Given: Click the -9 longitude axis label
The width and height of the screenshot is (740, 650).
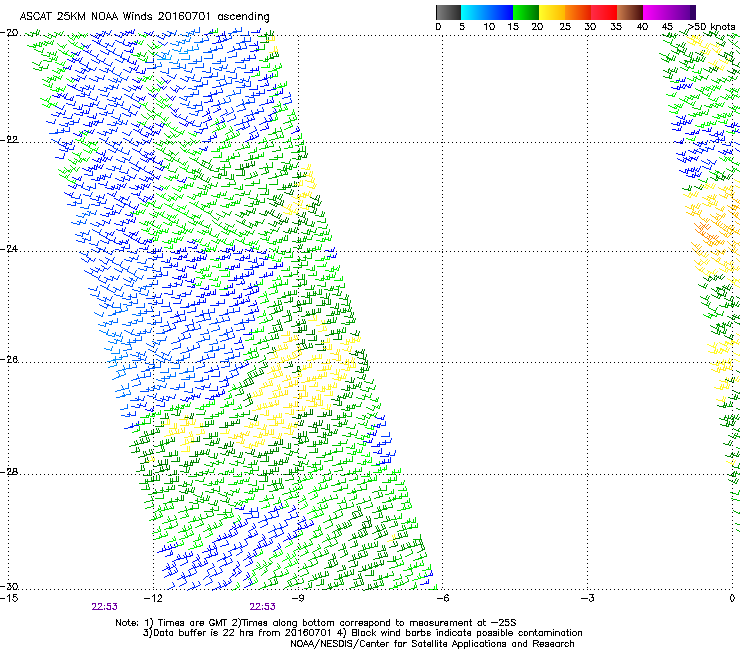Looking at the screenshot, I should coord(298,598).
